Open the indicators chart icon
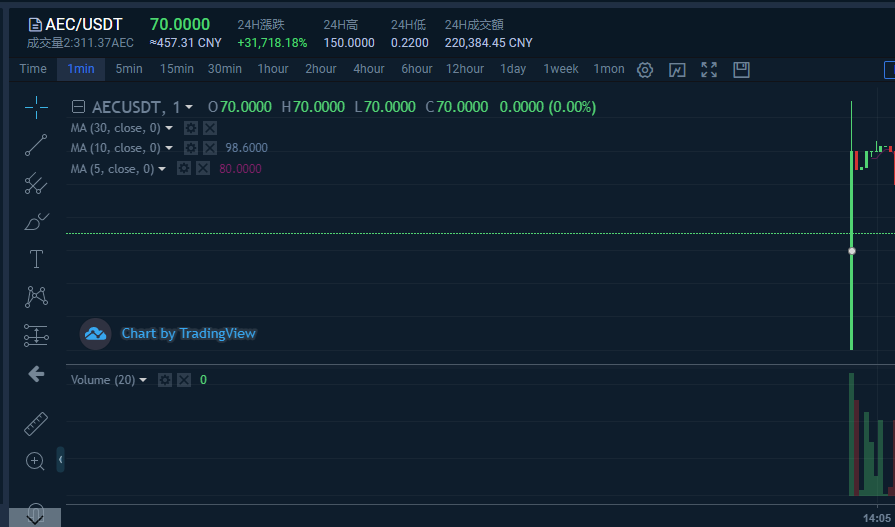Image resolution: width=895 pixels, height=527 pixels. pos(677,69)
